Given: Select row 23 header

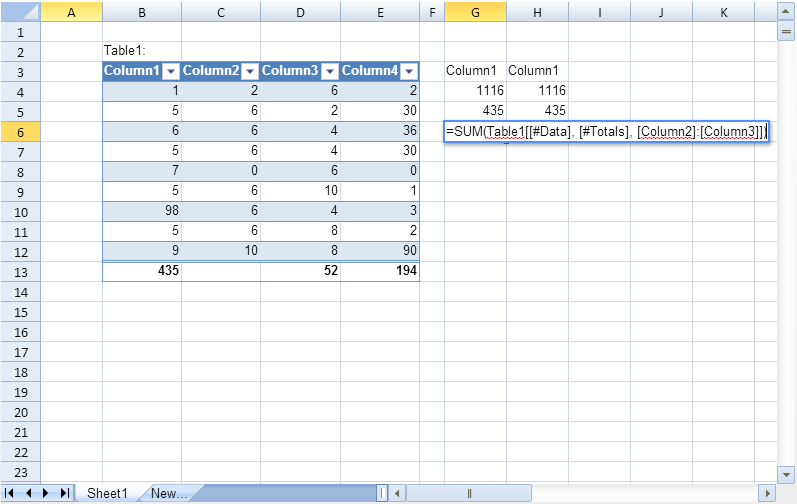Looking at the screenshot, I should (20, 472).
